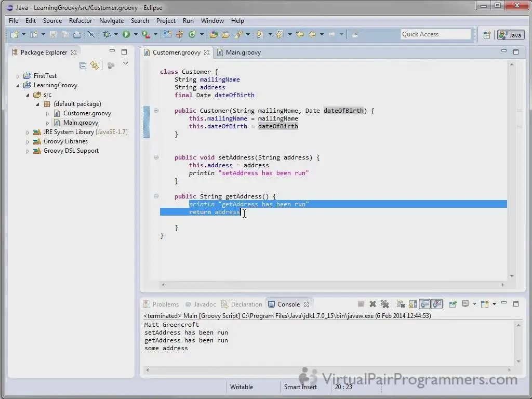Viewport: 532px width, 399px height.
Task: Expand the FirstTest project
Action: click(x=18, y=76)
